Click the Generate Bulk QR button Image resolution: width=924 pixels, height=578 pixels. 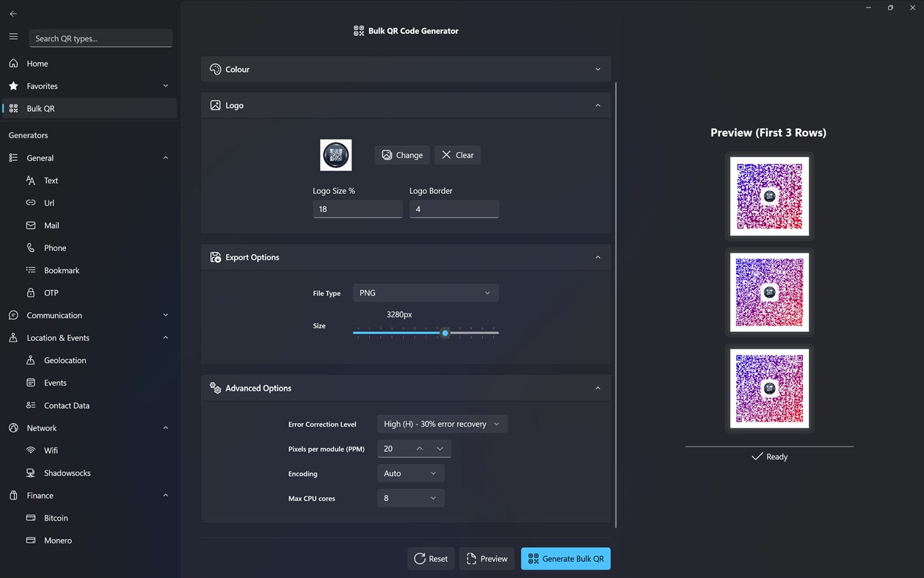pos(565,558)
